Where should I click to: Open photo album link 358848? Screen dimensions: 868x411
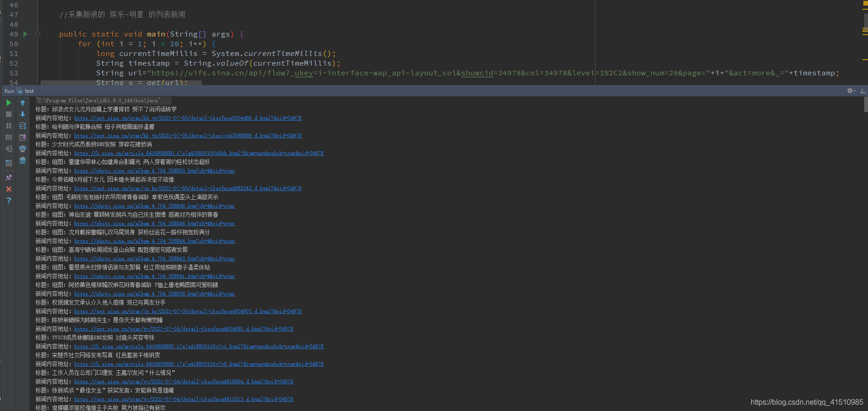[x=154, y=206]
